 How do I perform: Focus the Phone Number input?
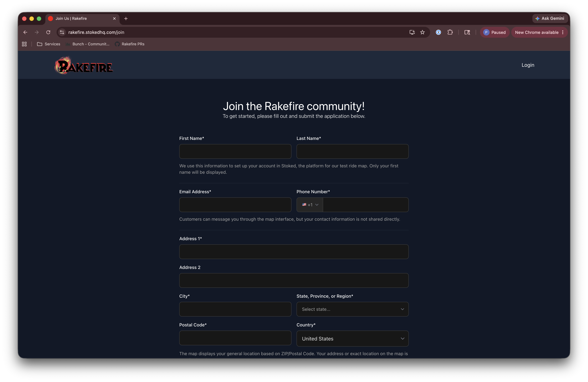[366, 205]
